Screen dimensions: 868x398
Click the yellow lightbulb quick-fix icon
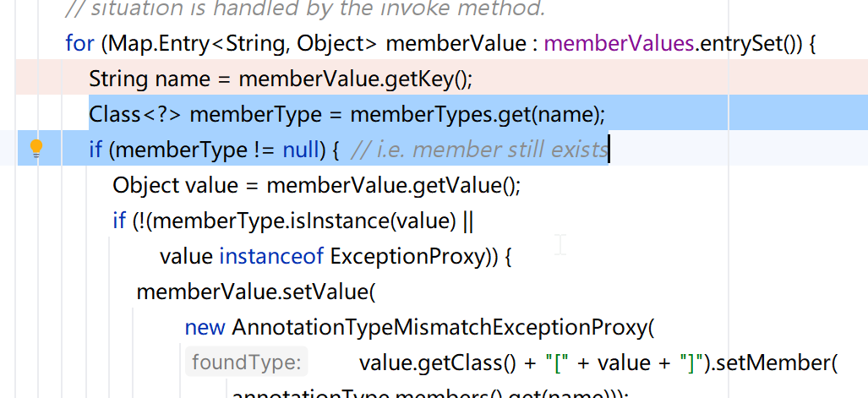tap(35, 149)
